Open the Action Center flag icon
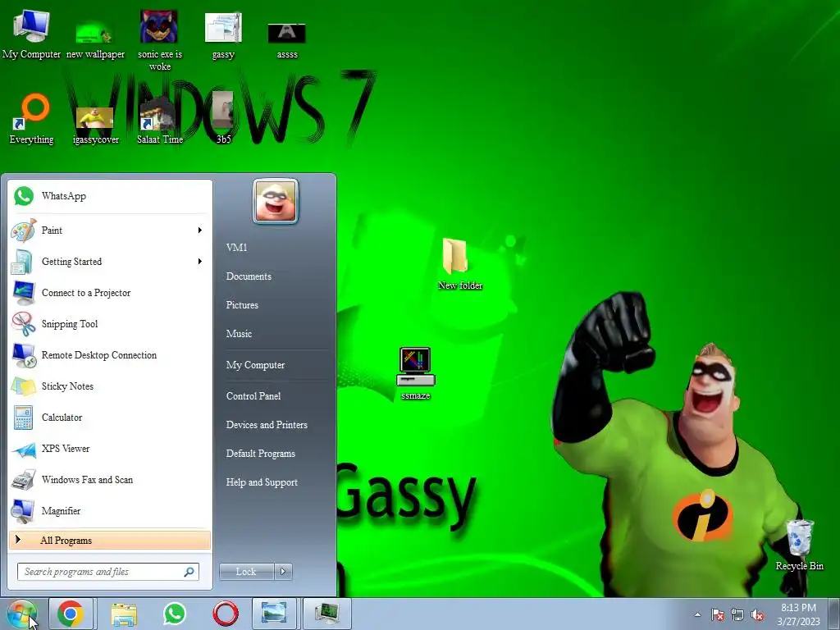The image size is (840, 630). [x=718, y=614]
